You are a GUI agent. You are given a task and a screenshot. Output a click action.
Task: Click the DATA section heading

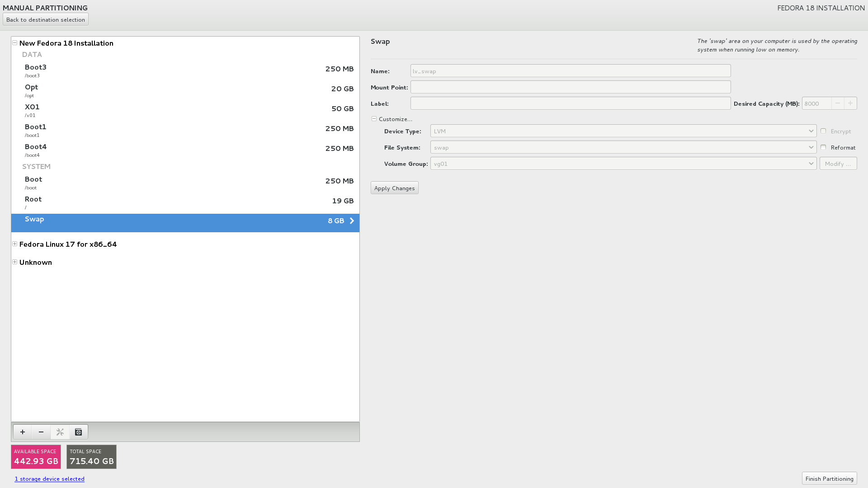click(x=32, y=54)
